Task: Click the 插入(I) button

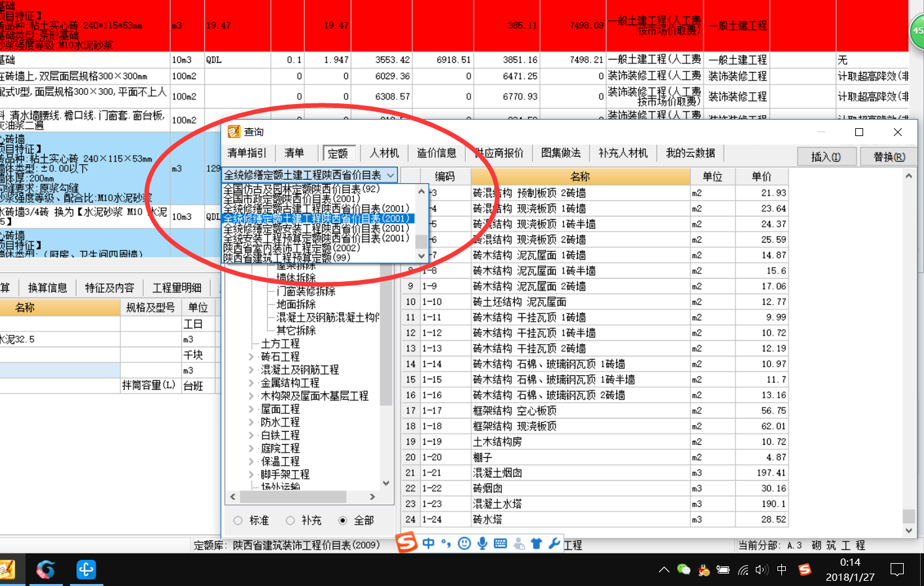Action: (826, 157)
